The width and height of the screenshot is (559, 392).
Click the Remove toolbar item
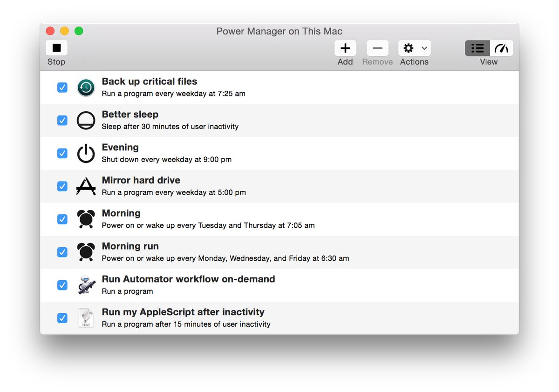click(x=377, y=48)
